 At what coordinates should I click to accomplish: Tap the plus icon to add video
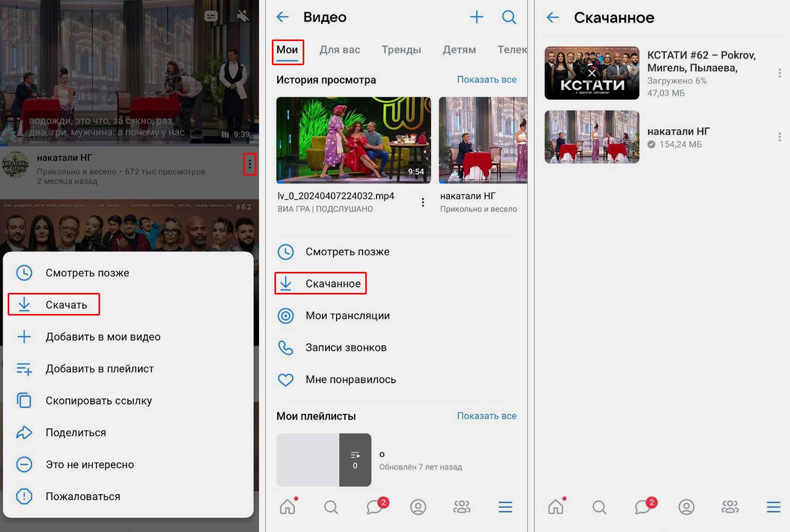tap(477, 17)
